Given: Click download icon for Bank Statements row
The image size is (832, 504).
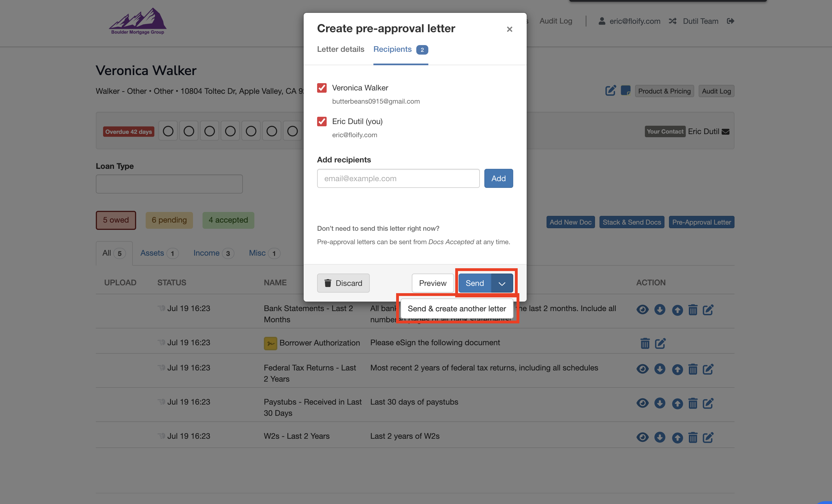Looking at the screenshot, I should coord(659,309).
